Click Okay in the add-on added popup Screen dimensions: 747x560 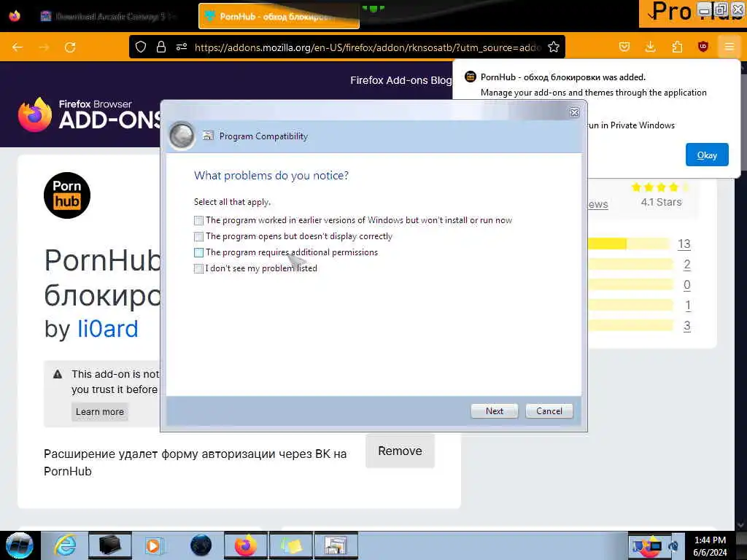707,155
